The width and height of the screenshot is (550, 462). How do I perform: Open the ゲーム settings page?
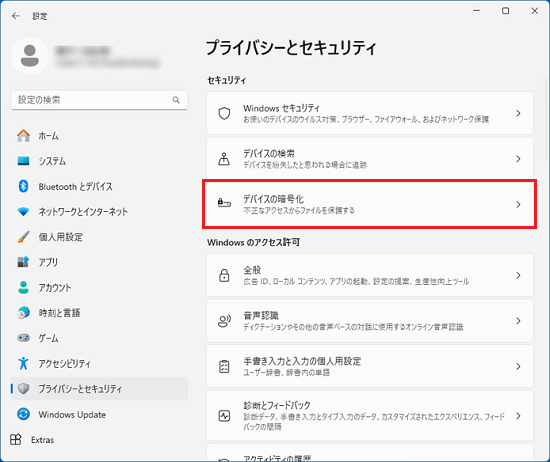[x=100, y=338]
